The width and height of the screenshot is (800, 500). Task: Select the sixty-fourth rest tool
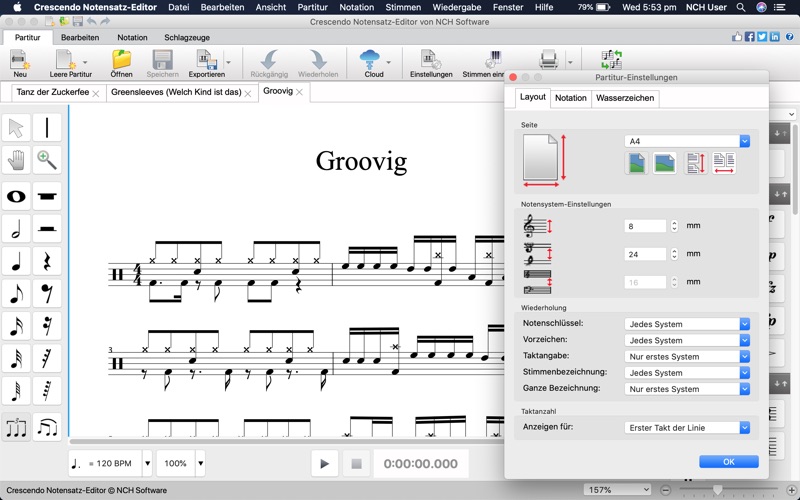pyautogui.click(x=47, y=390)
